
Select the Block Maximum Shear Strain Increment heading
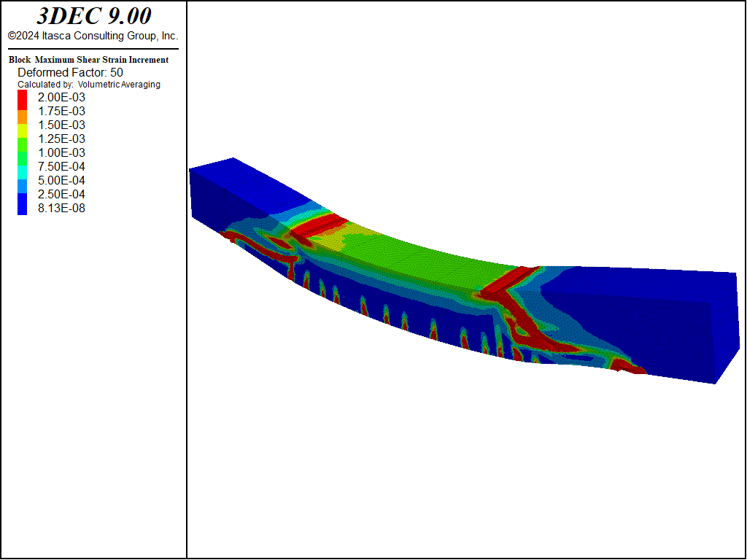click(x=88, y=60)
